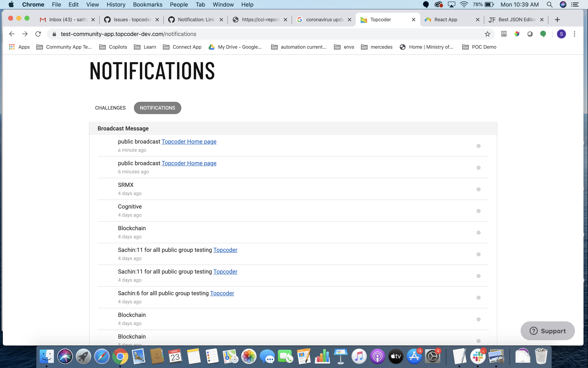Open the Learn bookmark folder

click(x=145, y=47)
